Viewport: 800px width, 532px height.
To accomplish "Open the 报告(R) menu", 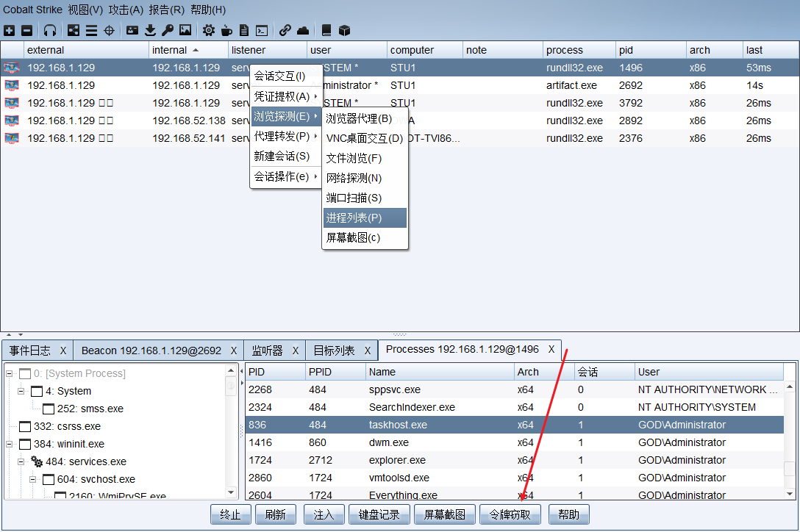I will (x=167, y=10).
